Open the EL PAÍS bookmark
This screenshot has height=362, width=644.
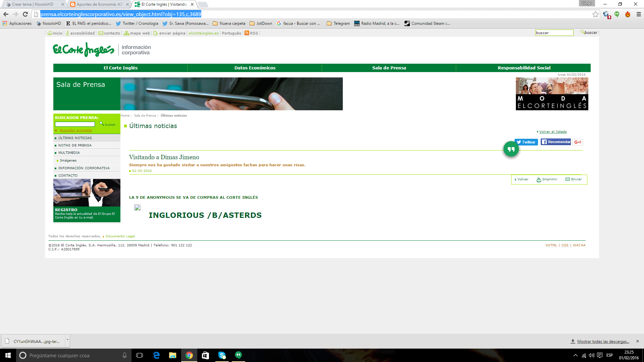tap(89, 23)
